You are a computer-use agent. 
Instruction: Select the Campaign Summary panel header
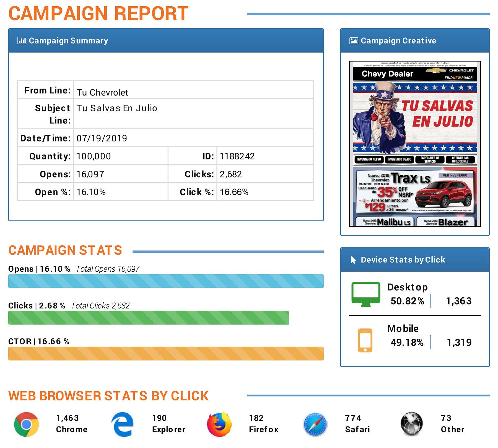click(x=166, y=41)
